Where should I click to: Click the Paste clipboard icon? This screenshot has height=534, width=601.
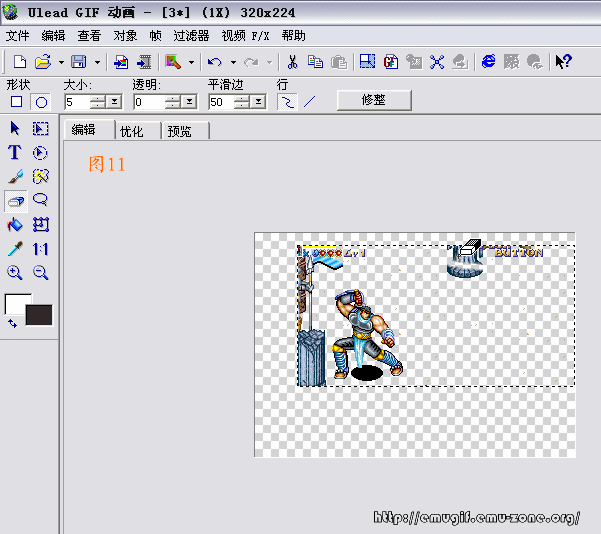point(339,62)
